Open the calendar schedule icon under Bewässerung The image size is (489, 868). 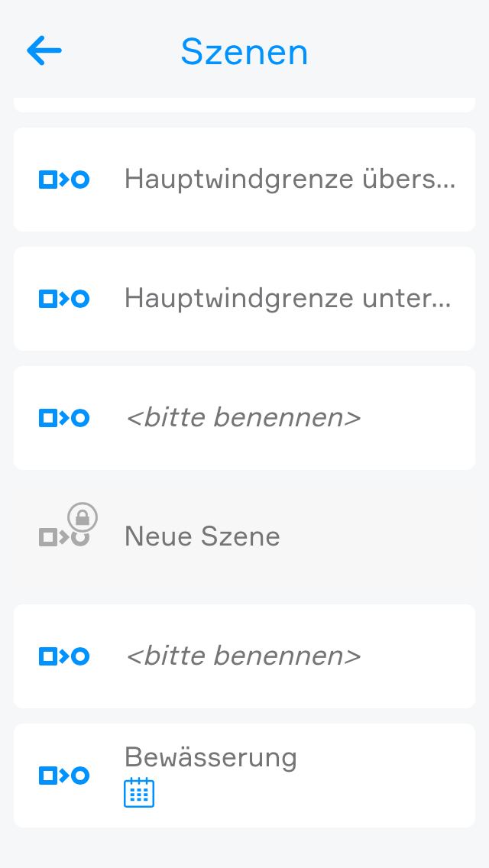139,792
